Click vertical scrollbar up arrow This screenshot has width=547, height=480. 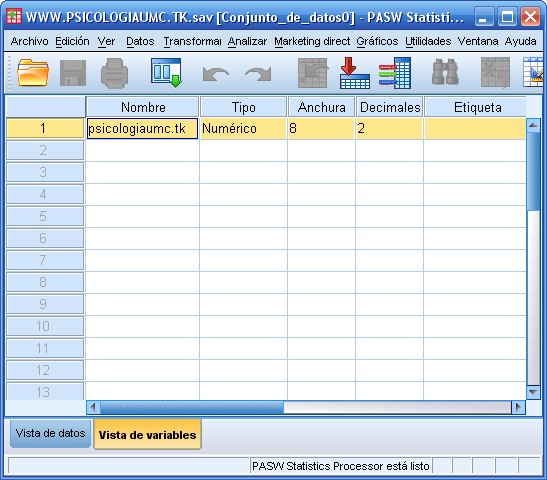533,125
